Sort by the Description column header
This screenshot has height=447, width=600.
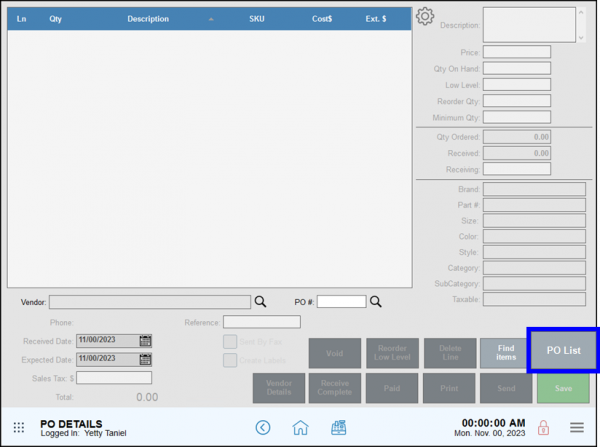coord(148,19)
